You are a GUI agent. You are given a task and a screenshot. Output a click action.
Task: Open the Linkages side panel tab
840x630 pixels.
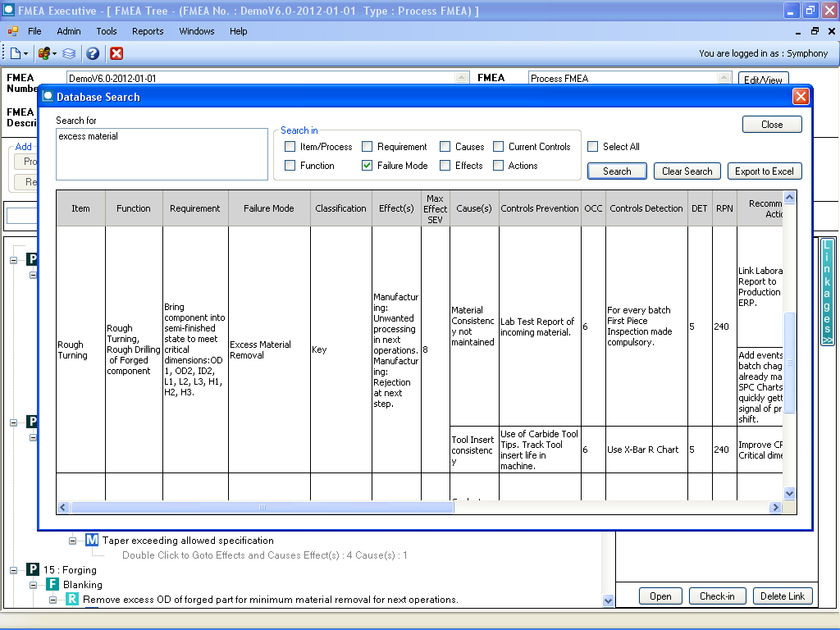click(x=827, y=293)
